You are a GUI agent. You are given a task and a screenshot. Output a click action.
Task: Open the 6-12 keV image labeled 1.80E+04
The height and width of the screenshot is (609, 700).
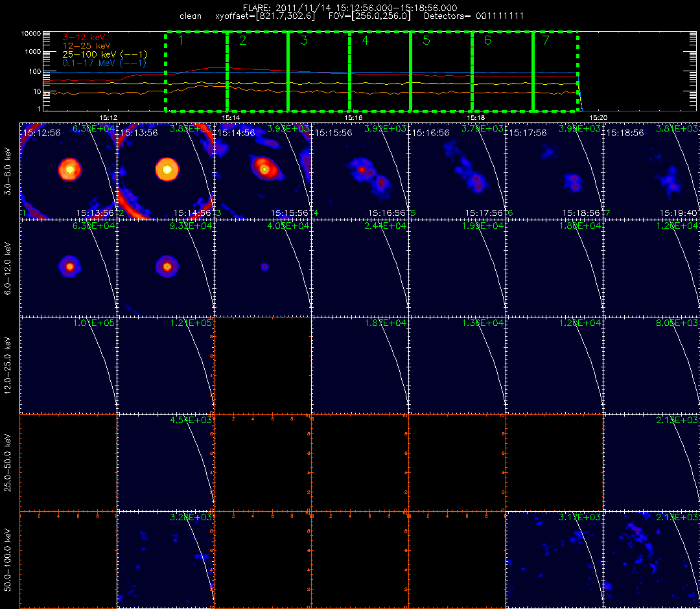coord(555,268)
